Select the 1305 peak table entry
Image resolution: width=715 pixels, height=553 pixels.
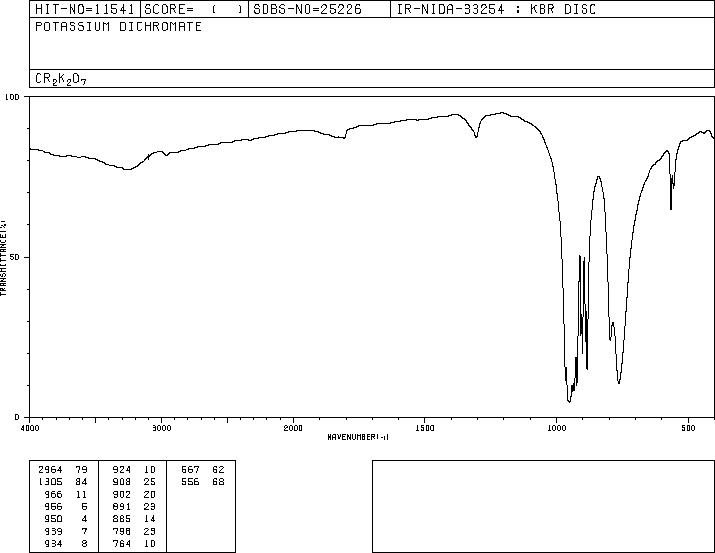[50, 482]
